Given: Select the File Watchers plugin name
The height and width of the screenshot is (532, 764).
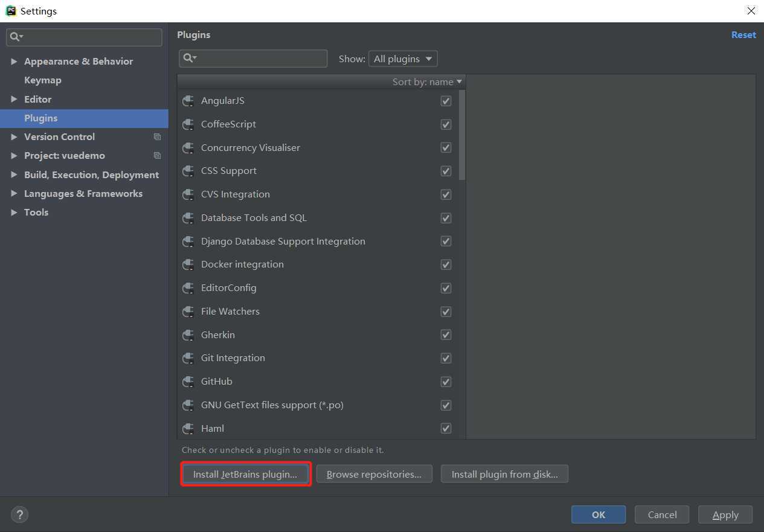Looking at the screenshot, I should (230, 312).
